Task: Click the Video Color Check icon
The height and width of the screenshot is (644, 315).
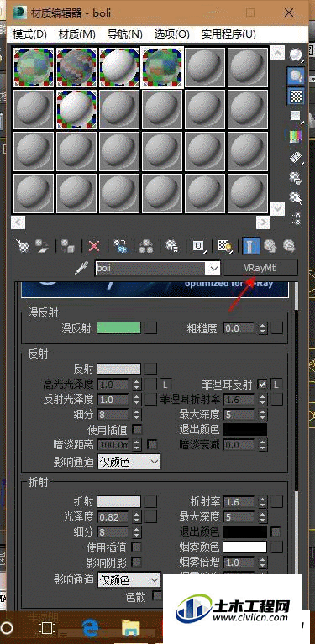Action: [x=296, y=136]
